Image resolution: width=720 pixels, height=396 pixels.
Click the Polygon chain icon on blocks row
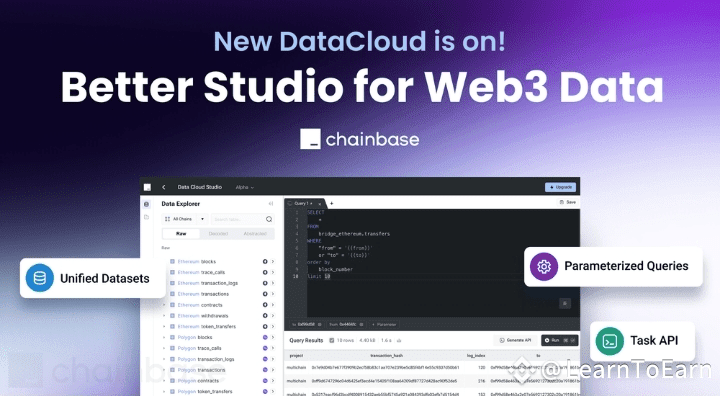click(x=265, y=337)
